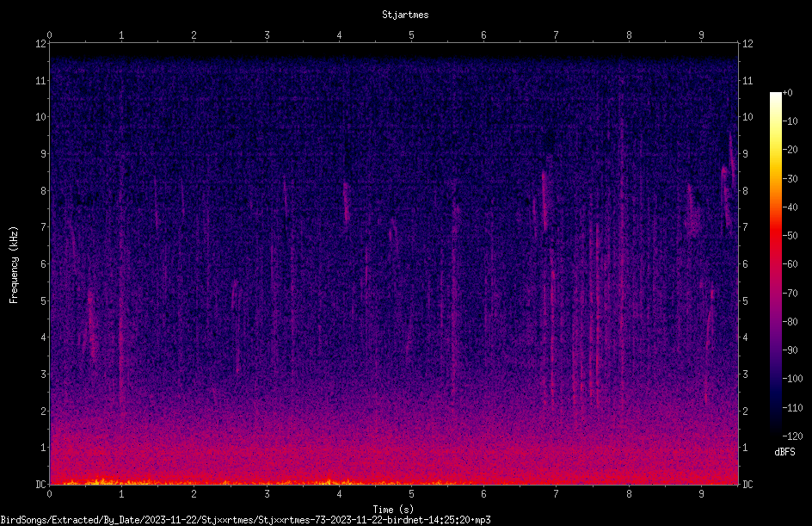
Task: Select the 1 second tick on the bottom axis
Action: tap(121, 494)
